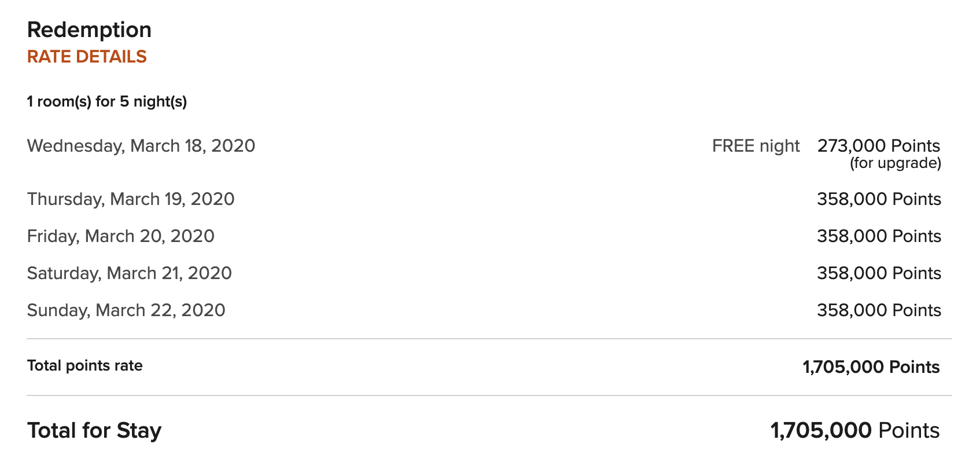Viewport: 980px width, 469px height.
Task: Click Thursday's 358,000 Points value
Action: (x=879, y=199)
